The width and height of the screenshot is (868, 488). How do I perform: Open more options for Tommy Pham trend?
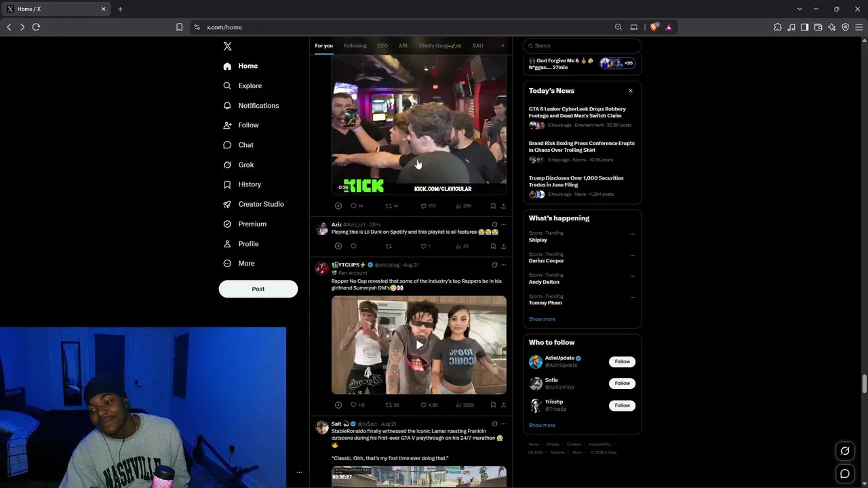632,298
